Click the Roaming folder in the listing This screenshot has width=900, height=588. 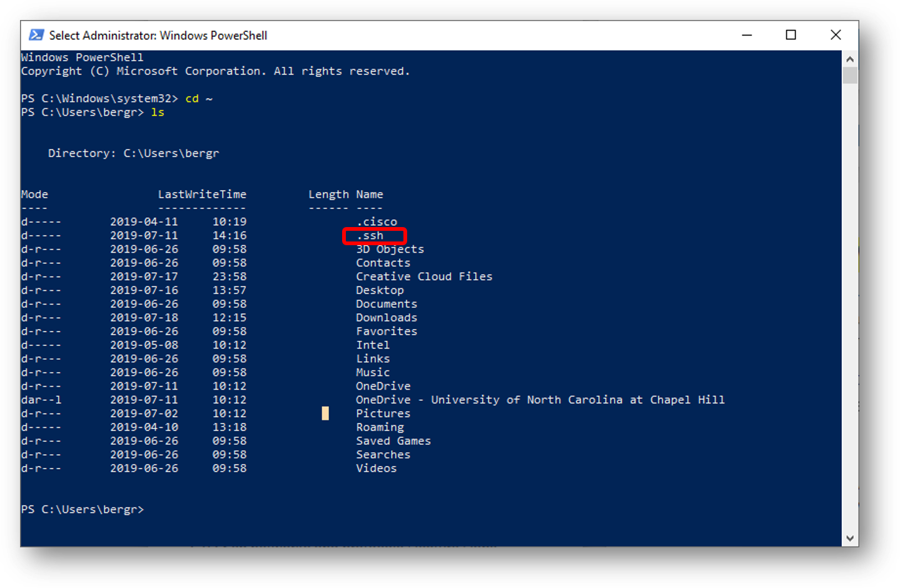click(x=379, y=427)
